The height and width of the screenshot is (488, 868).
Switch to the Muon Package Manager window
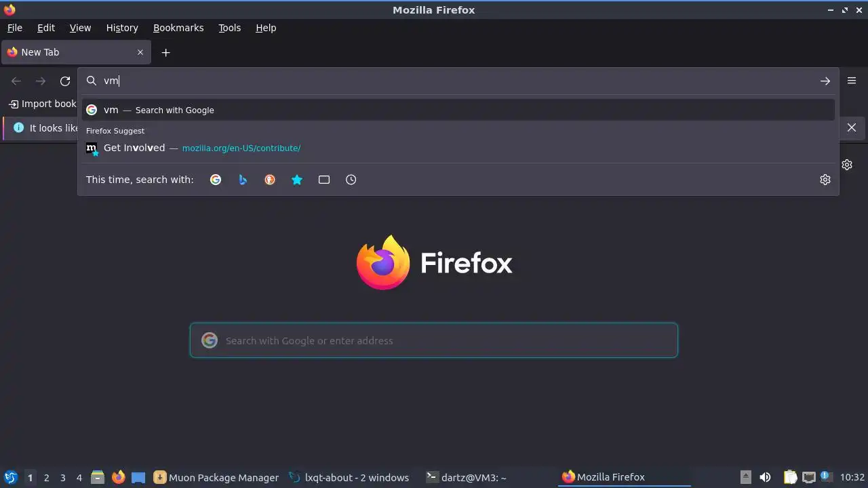[216, 477]
